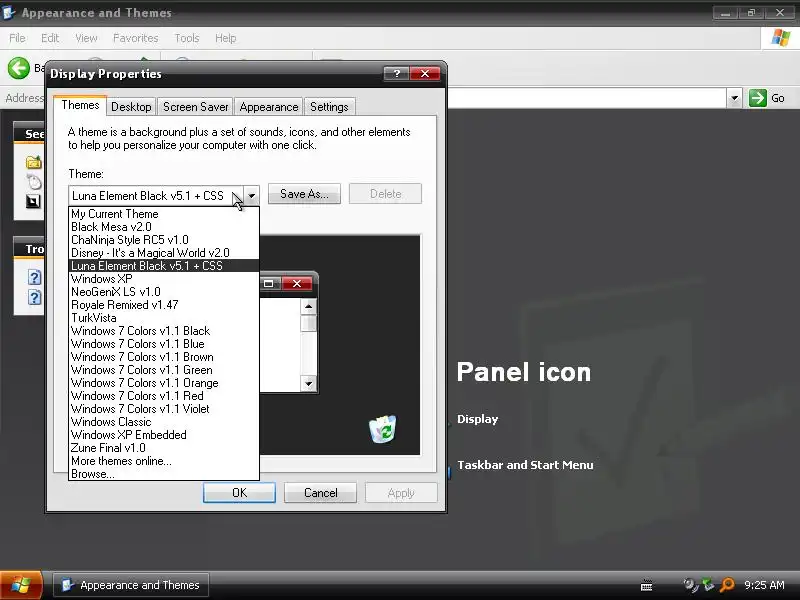Select Windows Classic theme
The image size is (800, 600).
point(164,422)
